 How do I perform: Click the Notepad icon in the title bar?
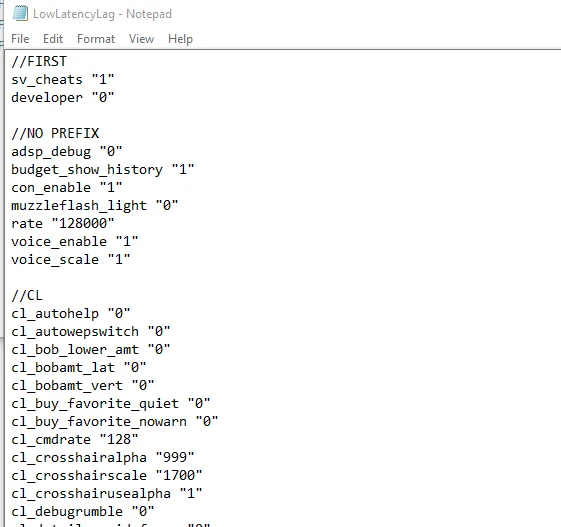pyautogui.click(x=20, y=14)
